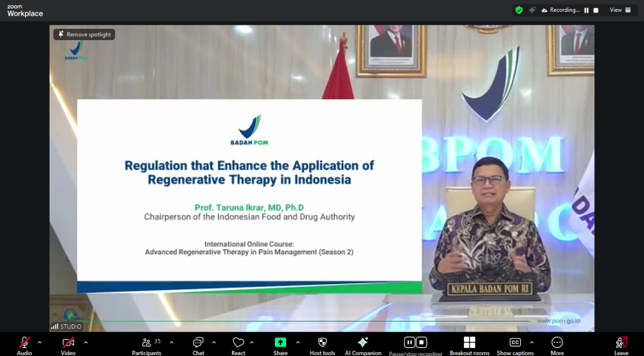
Task: Click the green encryption shield icon
Action: click(x=519, y=10)
